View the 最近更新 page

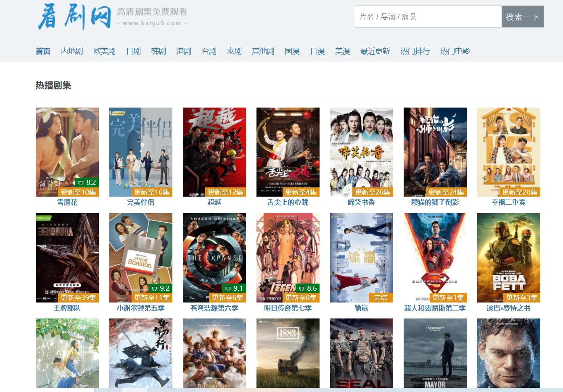pos(375,51)
